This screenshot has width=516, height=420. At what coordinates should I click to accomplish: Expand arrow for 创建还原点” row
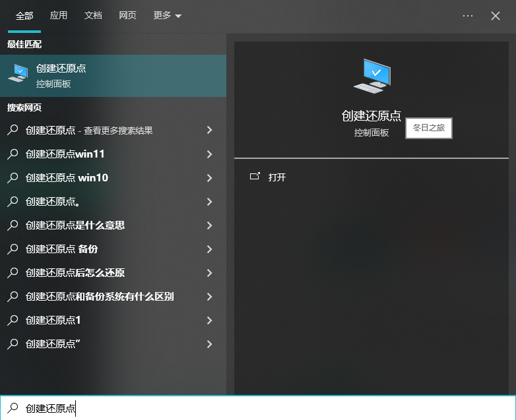[209, 344]
